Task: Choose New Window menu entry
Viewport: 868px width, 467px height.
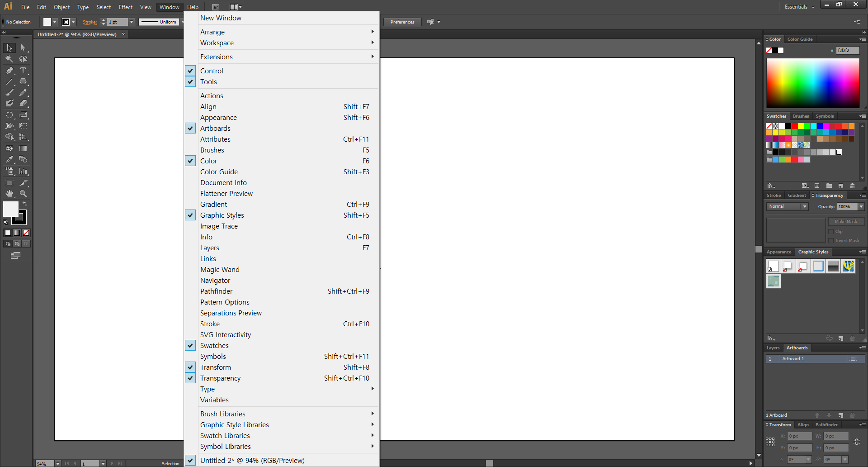Action: point(281,18)
